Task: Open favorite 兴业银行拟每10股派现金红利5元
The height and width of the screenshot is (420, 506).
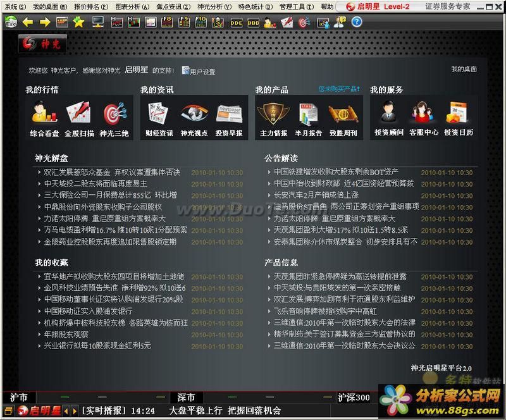Action: [x=97, y=345]
